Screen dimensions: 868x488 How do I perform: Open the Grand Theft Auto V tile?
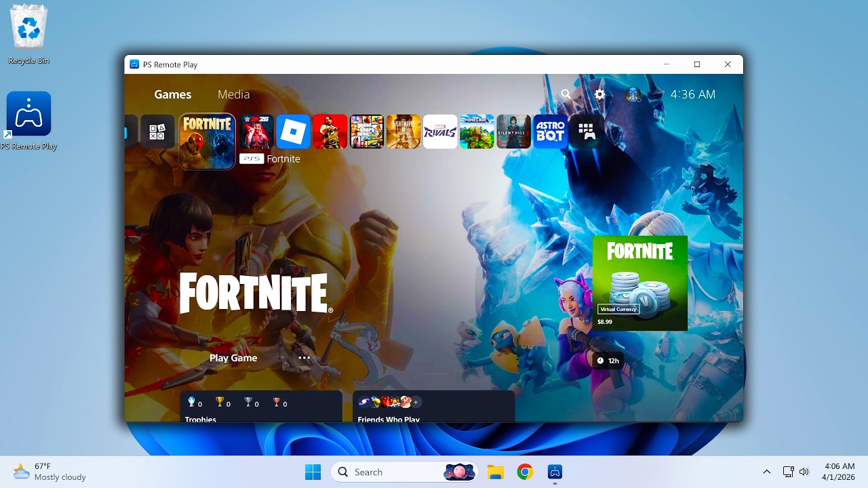[367, 131]
